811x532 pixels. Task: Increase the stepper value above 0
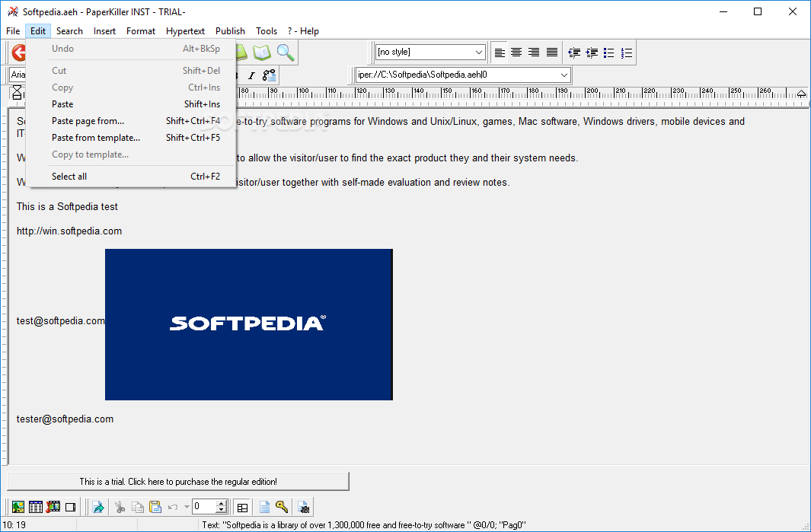tap(222, 504)
